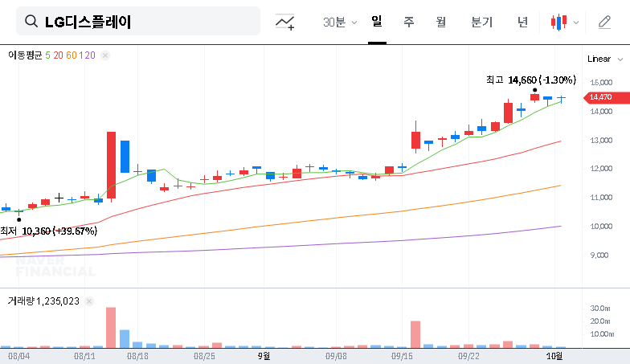The width and height of the screenshot is (630, 364).
Task: Switch to the 일 daily tab
Action: pyautogui.click(x=376, y=22)
